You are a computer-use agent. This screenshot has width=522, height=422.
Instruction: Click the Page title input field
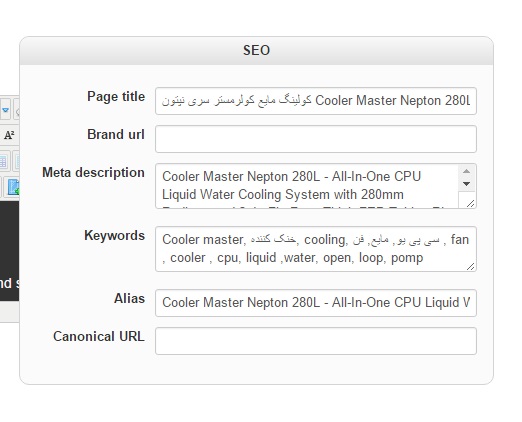coord(316,101)
